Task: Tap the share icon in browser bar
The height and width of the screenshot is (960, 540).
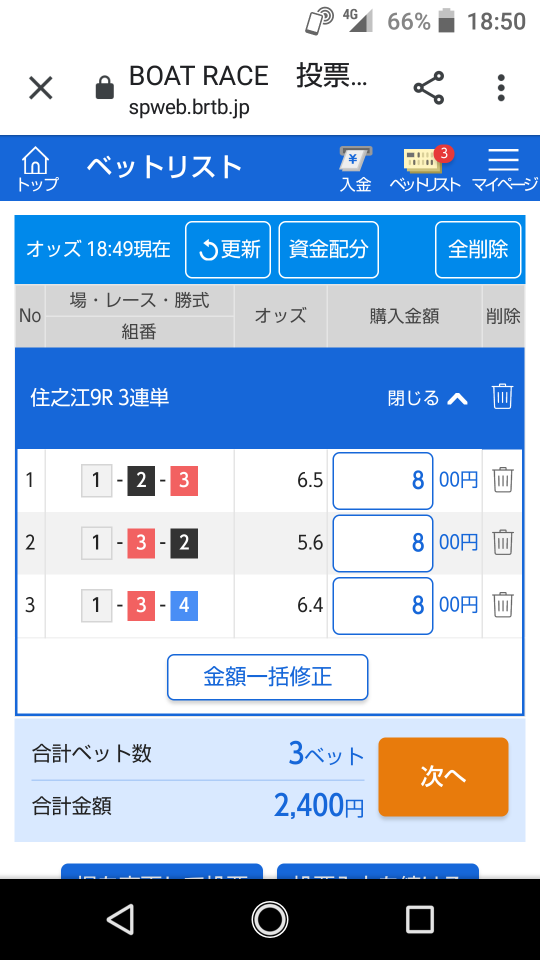Action: pos(429,88)
